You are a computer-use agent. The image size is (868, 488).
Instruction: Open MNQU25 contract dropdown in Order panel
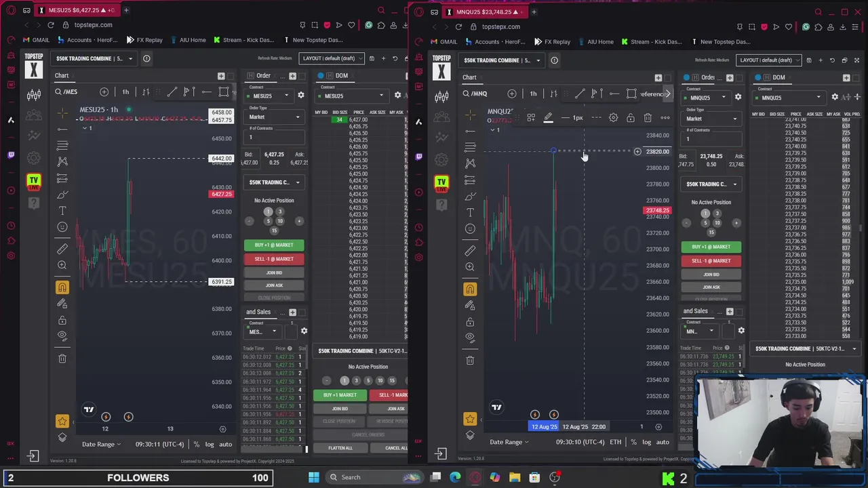707,98
